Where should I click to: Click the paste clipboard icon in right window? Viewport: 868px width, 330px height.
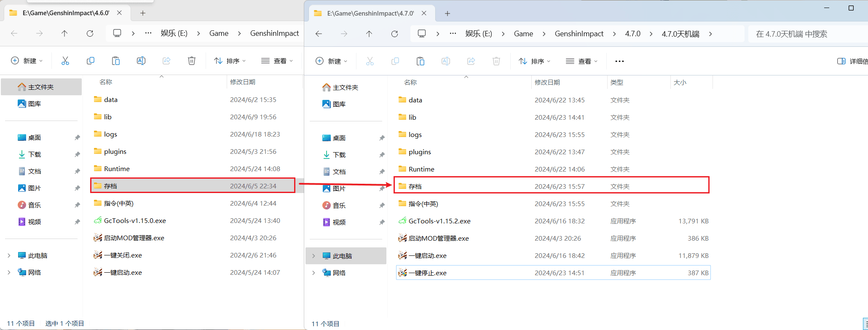[421, 61]
